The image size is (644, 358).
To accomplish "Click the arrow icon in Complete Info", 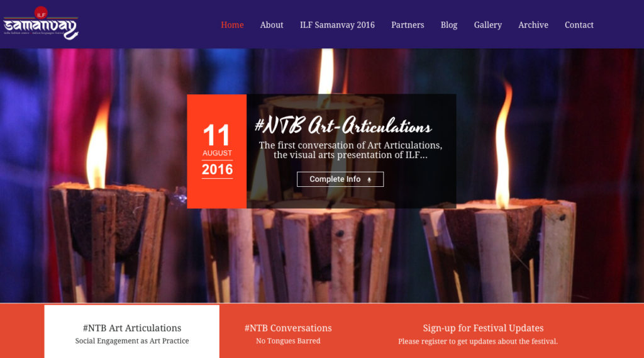I will click(369, 179).
